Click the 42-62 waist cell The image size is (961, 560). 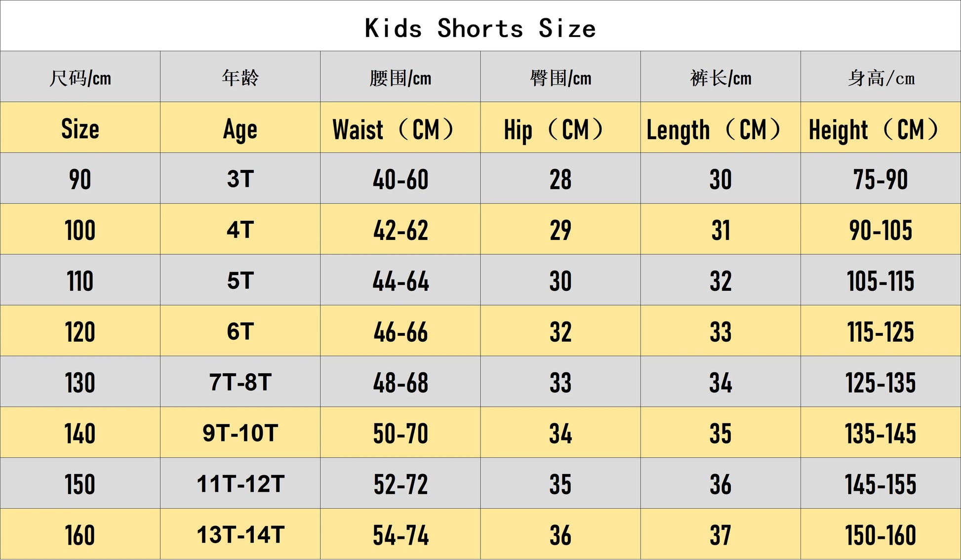point(400,229)
